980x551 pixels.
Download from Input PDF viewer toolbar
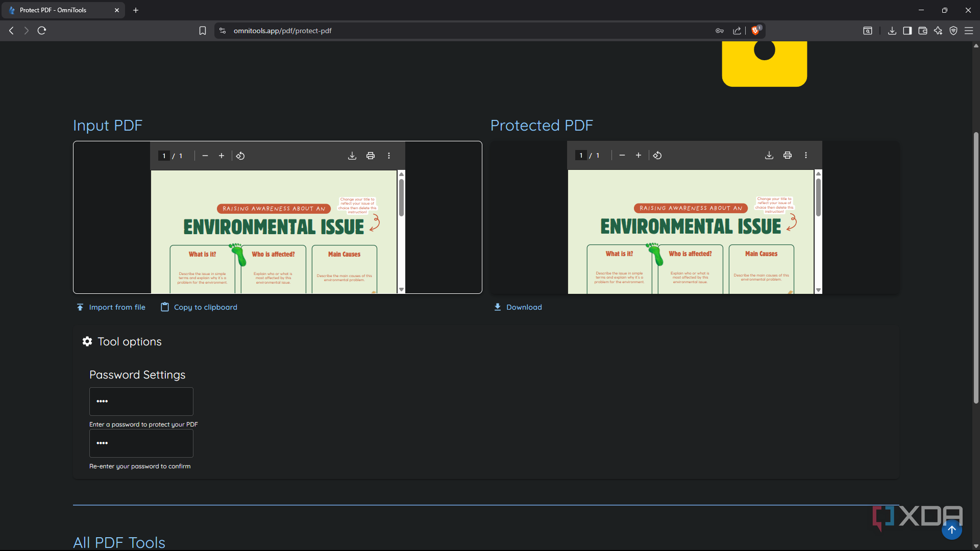[352, 156]
